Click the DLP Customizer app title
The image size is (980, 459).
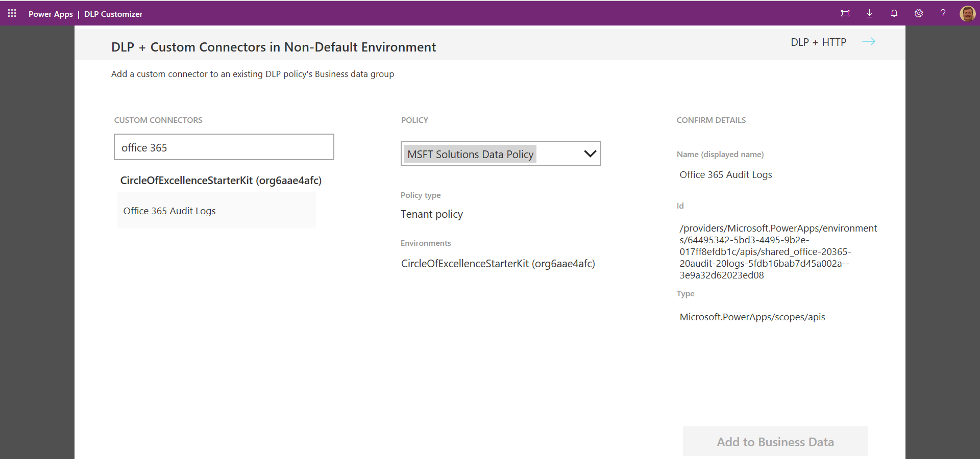tap(113, 14)
